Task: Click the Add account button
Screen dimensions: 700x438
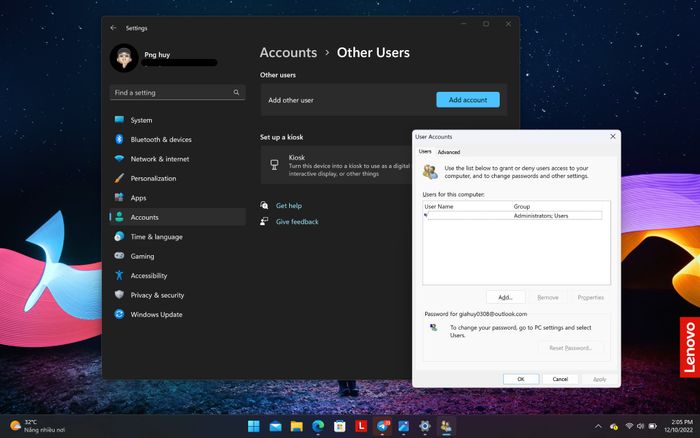Action: coord(467,100)
